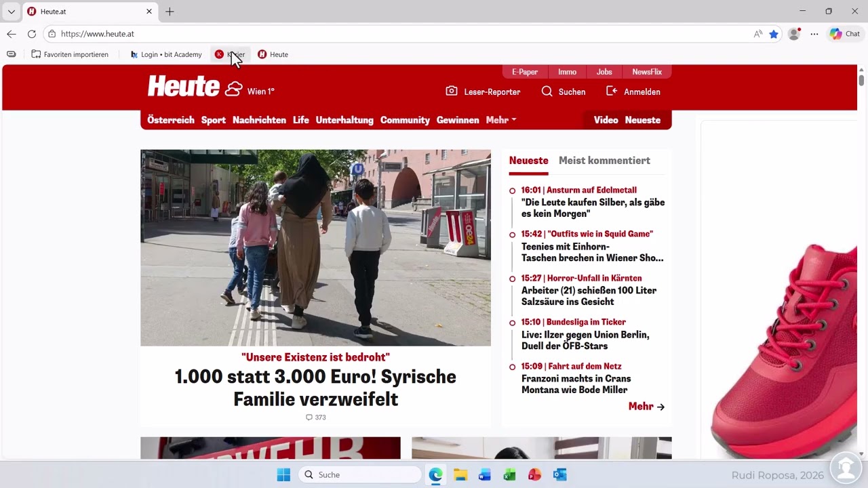Click the Feuerwehr article thumbnail

pos(271,448)
